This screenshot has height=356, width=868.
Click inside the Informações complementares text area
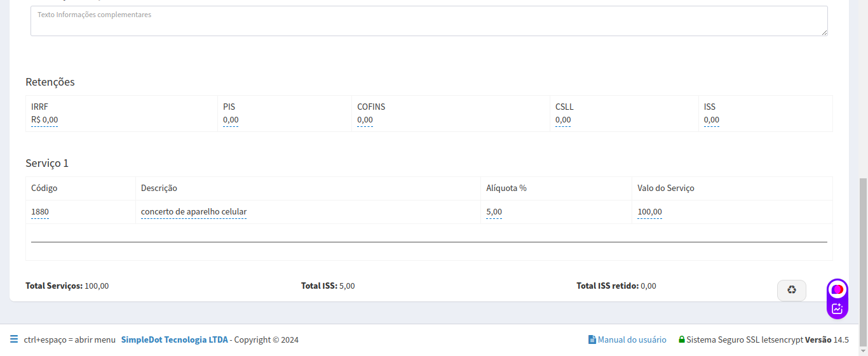(429, 21)
